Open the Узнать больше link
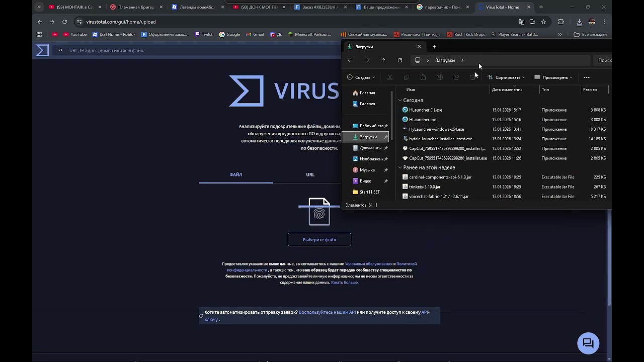 click(x=344, y=283)
